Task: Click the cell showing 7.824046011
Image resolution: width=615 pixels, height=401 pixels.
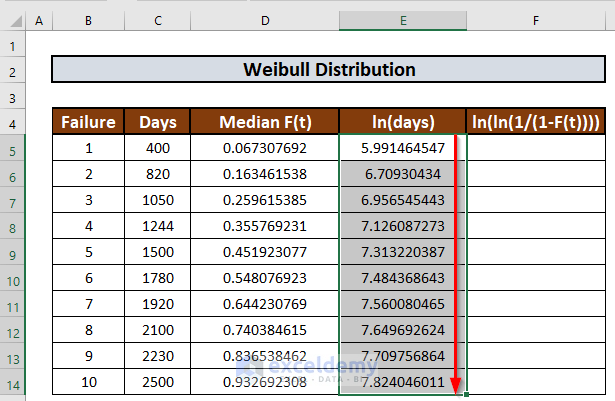Action: [402, 383]
